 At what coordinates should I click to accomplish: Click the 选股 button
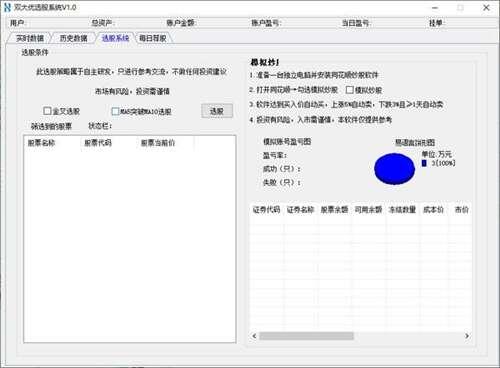coord(217,111)
